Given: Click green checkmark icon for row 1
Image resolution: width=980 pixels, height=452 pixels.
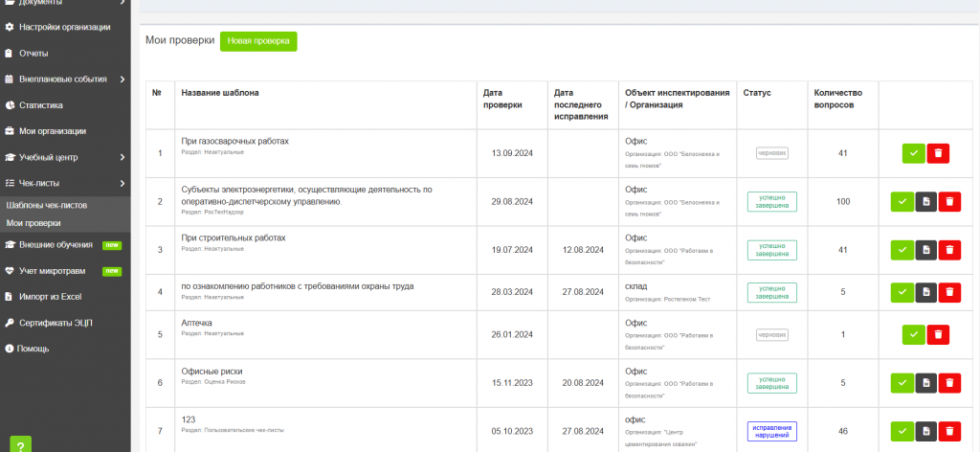Looking at the screenshot, I should [x=913, y=153].
